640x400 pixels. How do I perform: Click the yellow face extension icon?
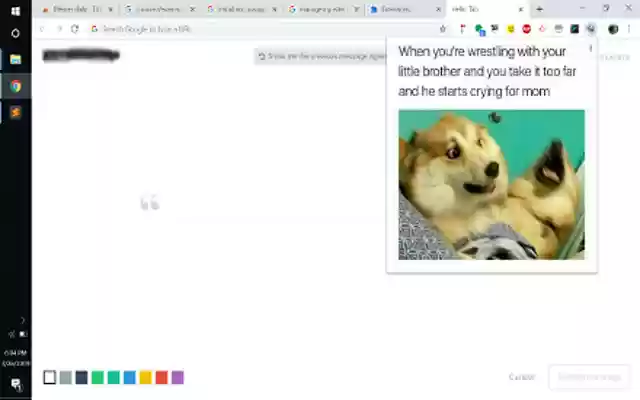pyautogui.click(x=511, y=29)
